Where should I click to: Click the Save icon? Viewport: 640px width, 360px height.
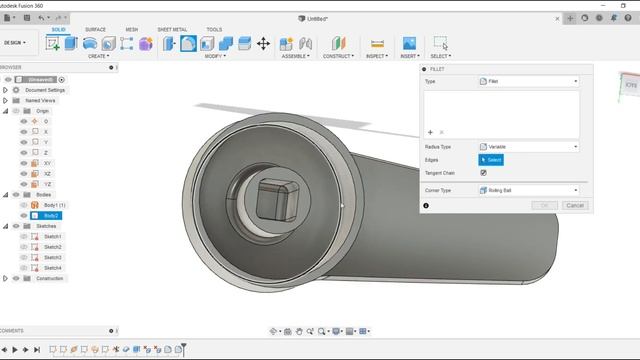(27, 18)
